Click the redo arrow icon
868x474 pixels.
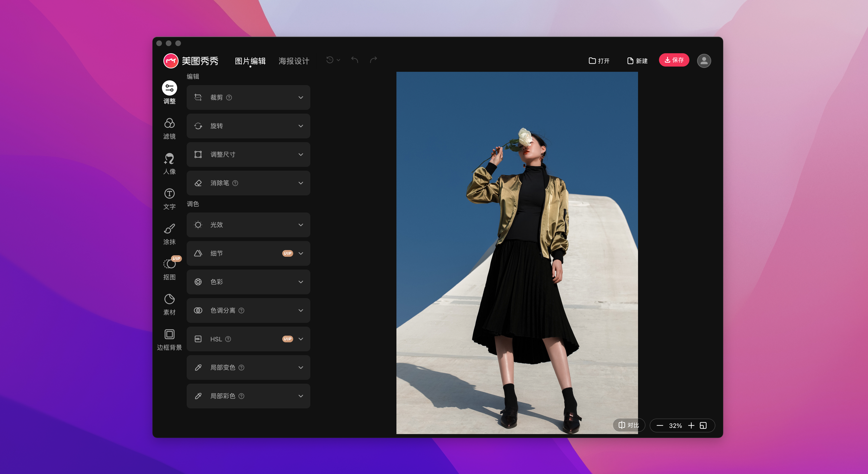click(x=373, y=60)
